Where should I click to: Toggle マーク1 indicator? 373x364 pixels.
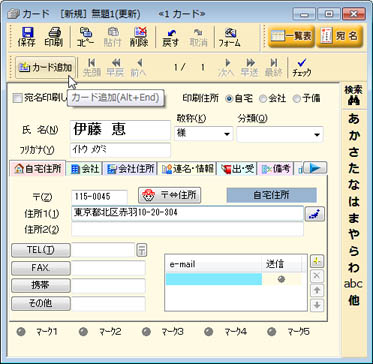21,332
